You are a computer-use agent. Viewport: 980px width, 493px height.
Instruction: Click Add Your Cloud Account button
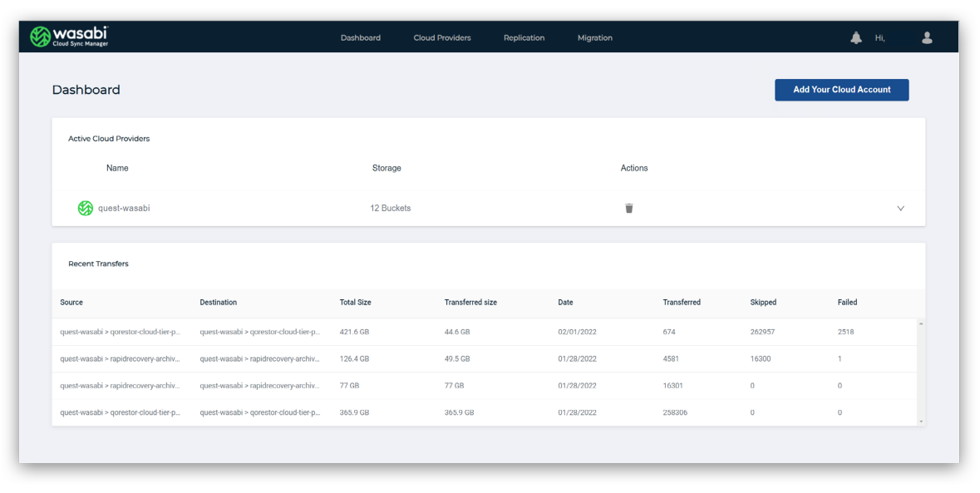coord(842,90)
